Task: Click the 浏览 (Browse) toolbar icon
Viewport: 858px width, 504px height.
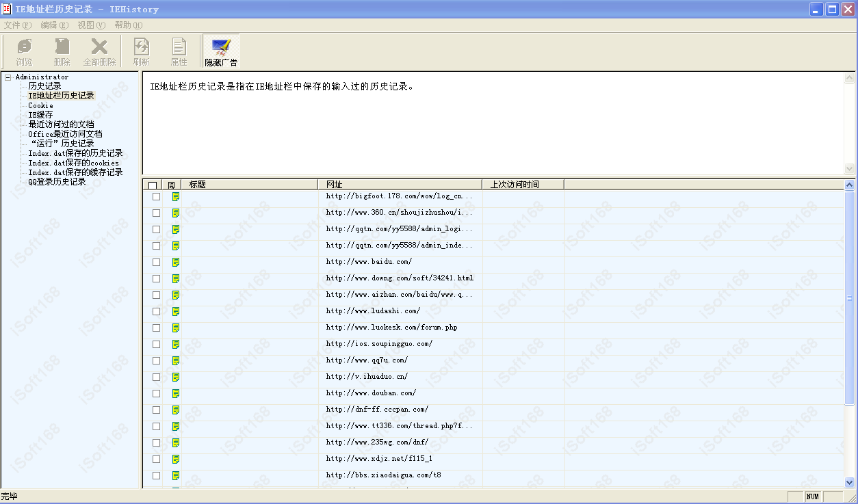Action: point(24,51)
